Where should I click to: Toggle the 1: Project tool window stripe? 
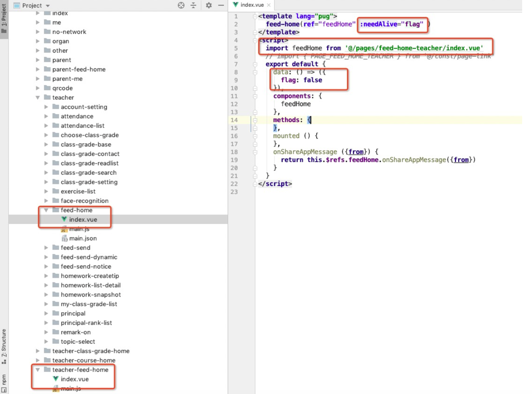(x=4, y=18)
